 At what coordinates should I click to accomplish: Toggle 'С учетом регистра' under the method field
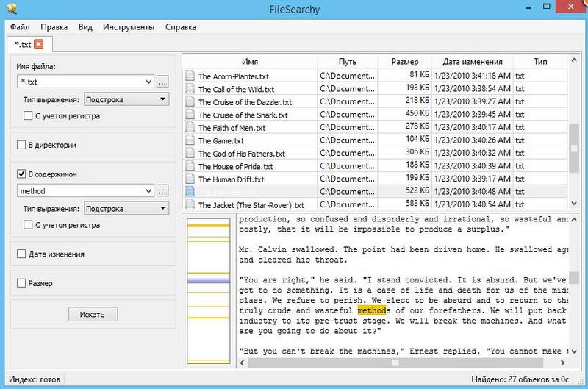pyautogui.click(x=28, y=225)
